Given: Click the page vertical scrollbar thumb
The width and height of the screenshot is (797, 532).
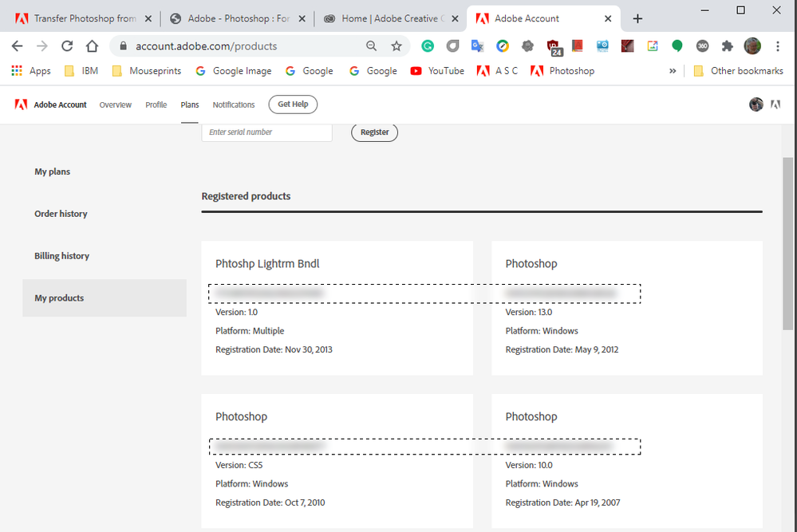Looking at the screenshot, I should coord(788,244).
